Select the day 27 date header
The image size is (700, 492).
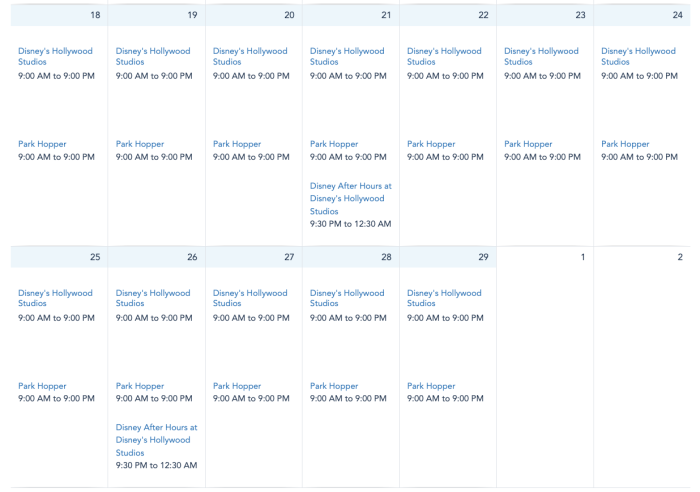tap(289, 257)
